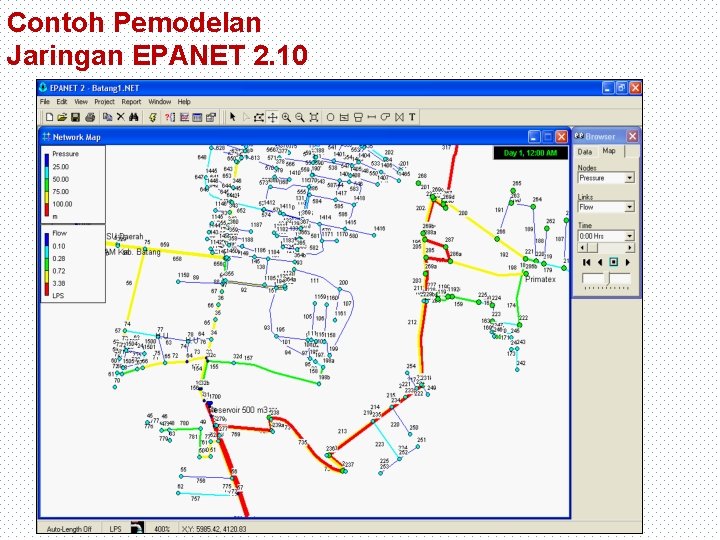Open the View menu
The image size is (720, 540).
81,101
